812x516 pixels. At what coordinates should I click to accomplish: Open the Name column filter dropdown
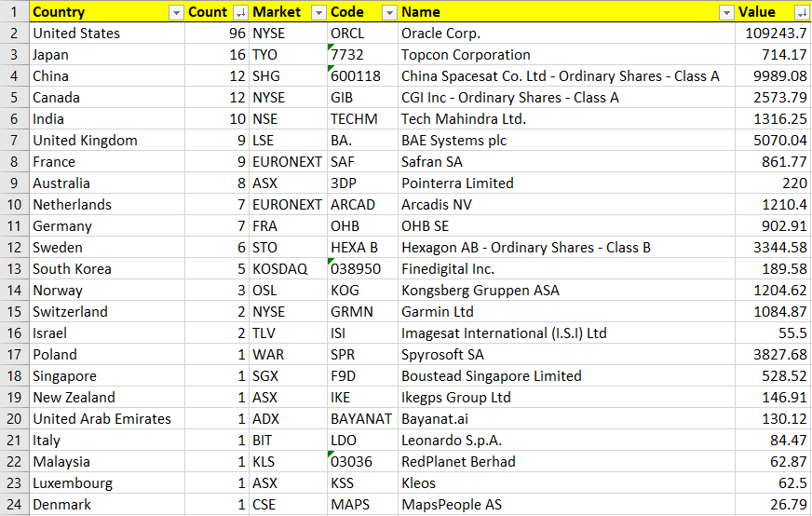pyautogui.click(x=727, y=13)
